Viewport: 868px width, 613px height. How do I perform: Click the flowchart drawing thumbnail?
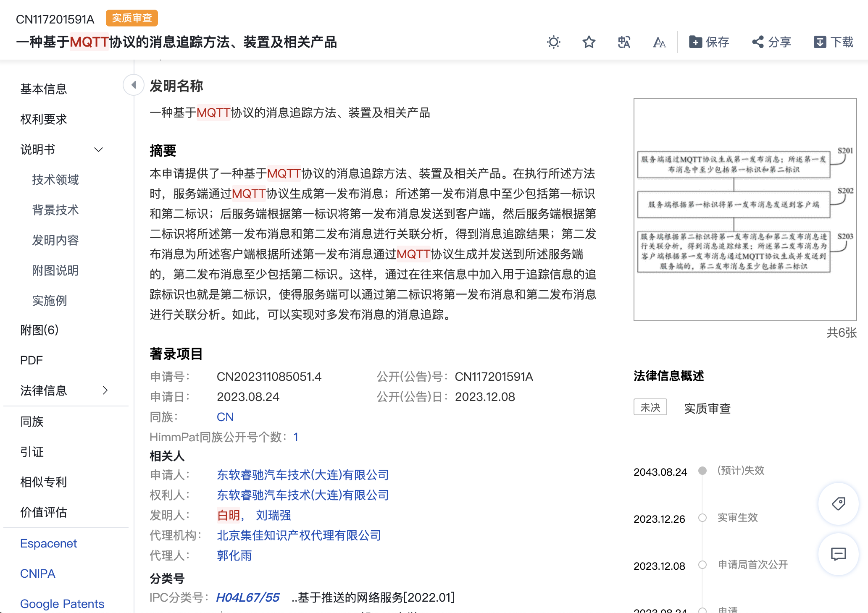pyautogui.click(x=745, y=210)
